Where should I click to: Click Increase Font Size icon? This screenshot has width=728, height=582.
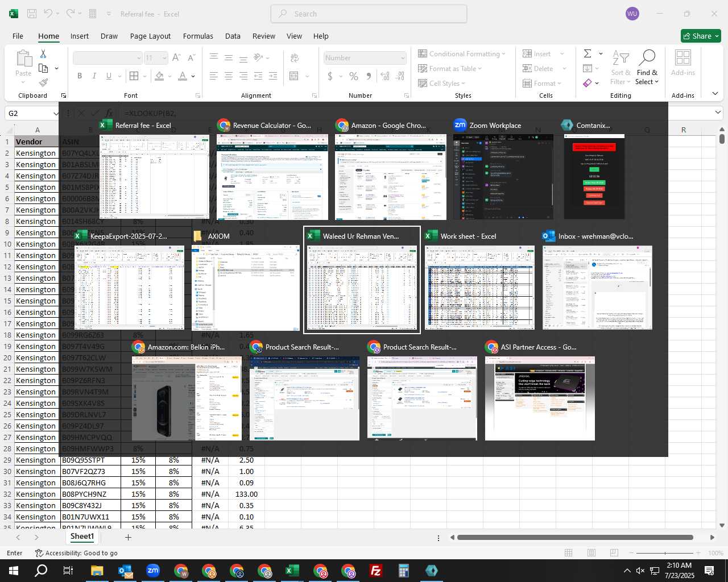176,57
